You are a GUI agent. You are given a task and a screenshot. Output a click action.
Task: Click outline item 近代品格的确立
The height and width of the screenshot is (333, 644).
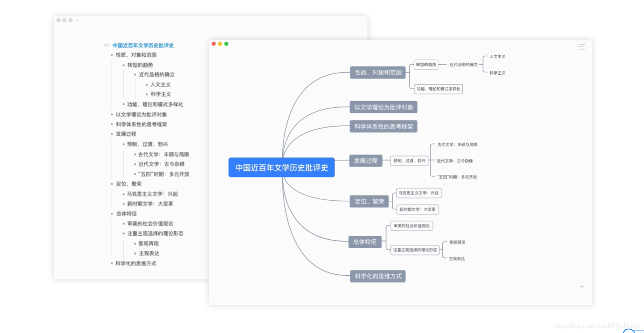coord(157,74)
